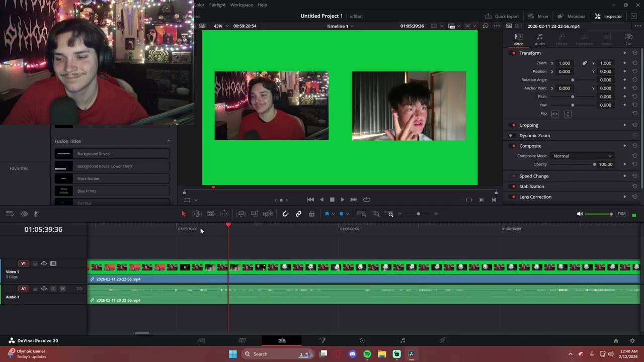Screen dimensions: 644x362
Task: Click the Quick Export button
Action: [502, 16]
